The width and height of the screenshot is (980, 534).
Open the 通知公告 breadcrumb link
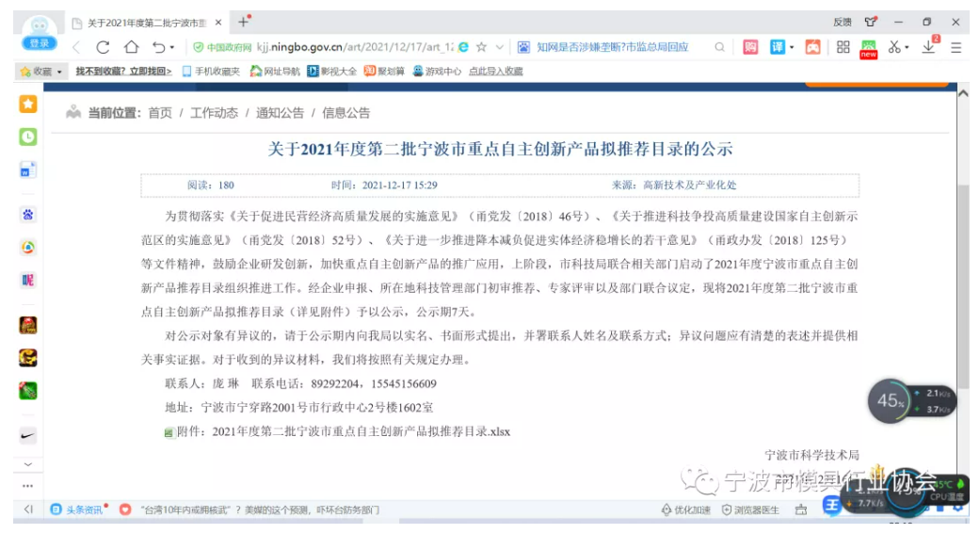[x=280, y=113]
